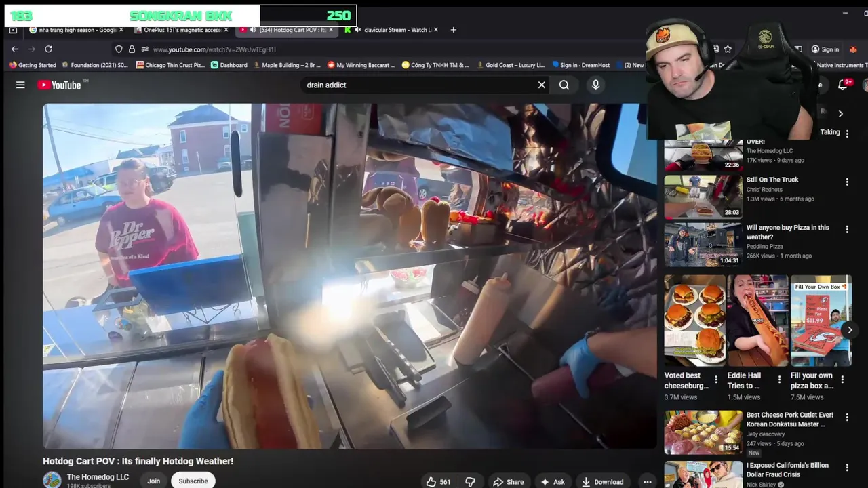This screenshot has height=488, width=868.
Task: Clear the search text with the X
Action: (x=542, y=85)
